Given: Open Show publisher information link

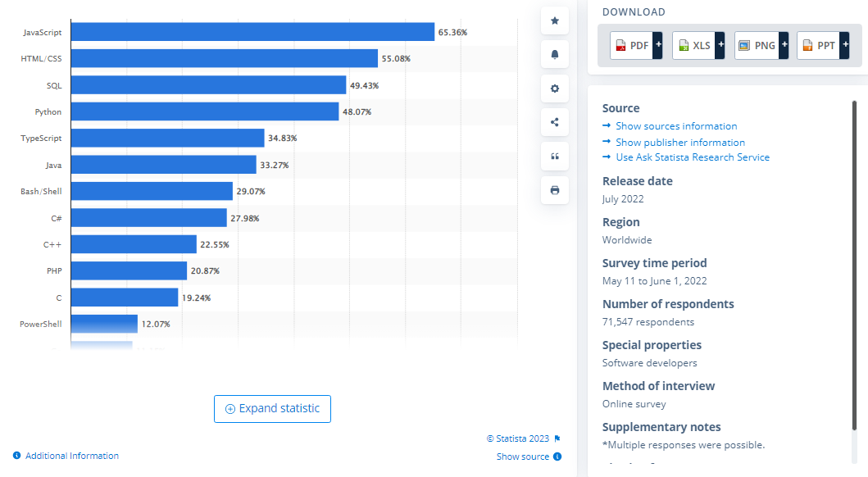Looking at the screenshot, I should click(x=680, y=142).
